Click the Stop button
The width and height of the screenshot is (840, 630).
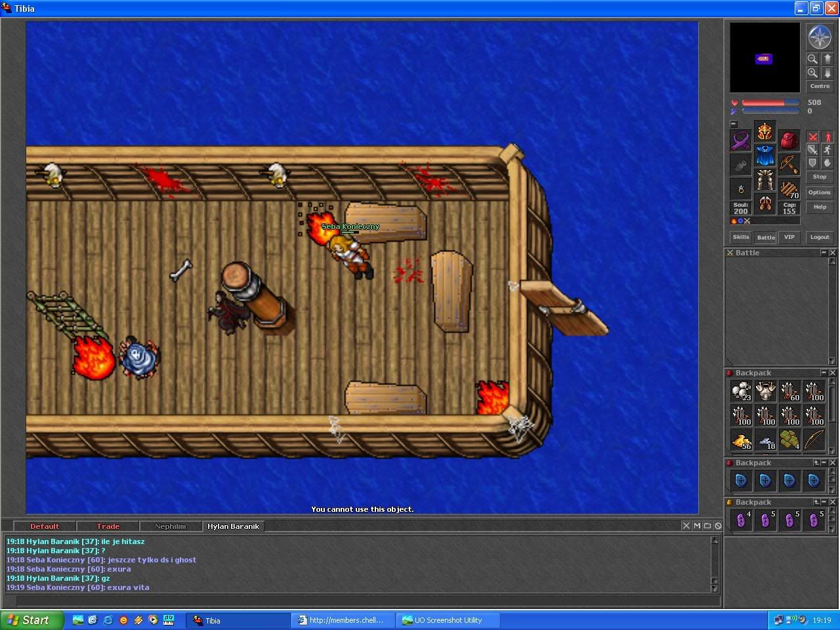pos(820,177)
